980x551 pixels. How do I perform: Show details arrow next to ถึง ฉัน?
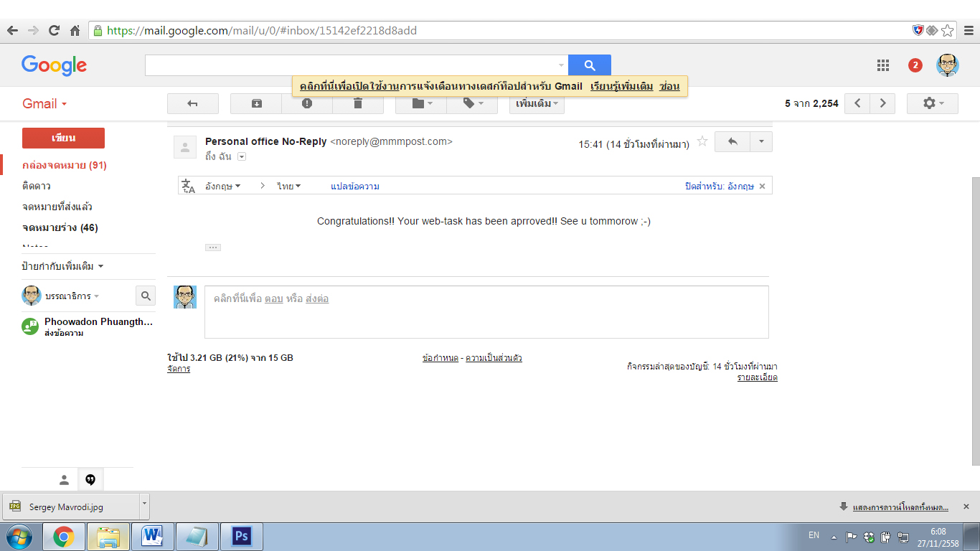(x=242, y=156)
